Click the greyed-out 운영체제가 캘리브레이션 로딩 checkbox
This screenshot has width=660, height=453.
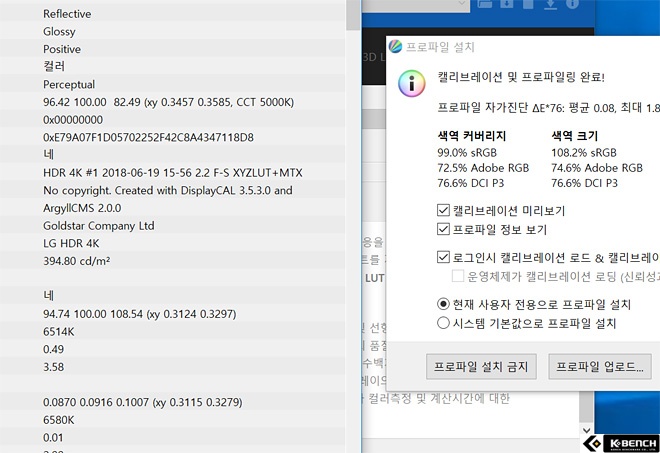click(x=458, y=276)
